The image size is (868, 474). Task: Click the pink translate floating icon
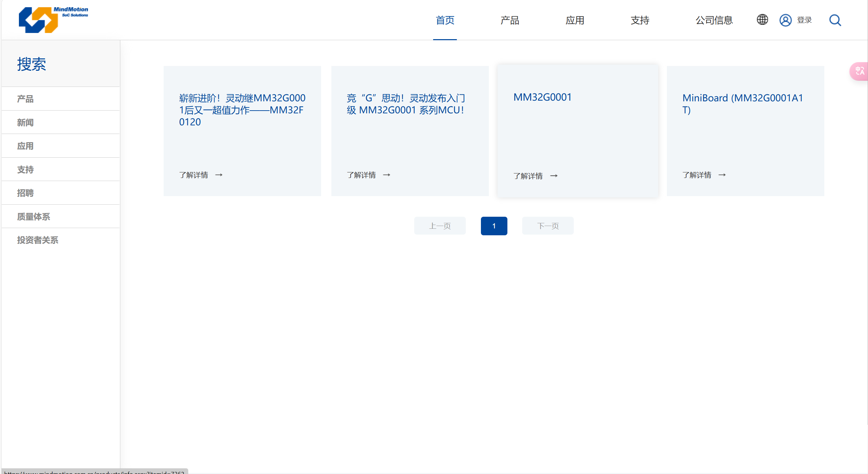point(860,71)
